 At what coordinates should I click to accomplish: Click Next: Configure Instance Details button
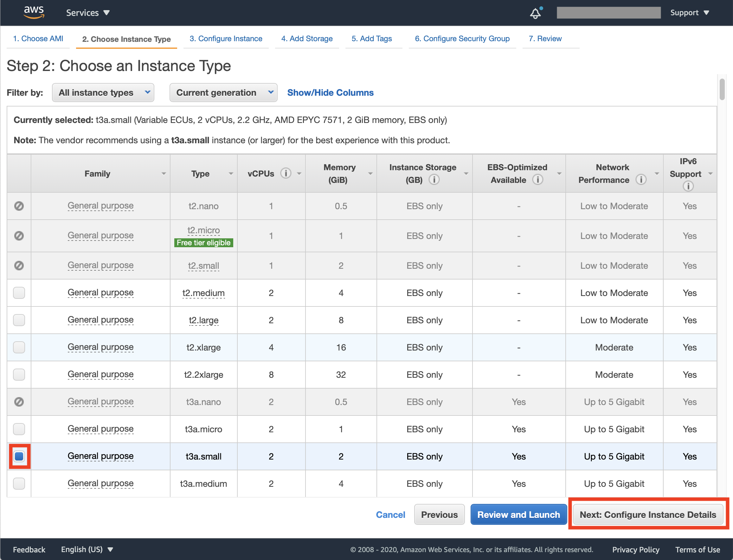648,515
